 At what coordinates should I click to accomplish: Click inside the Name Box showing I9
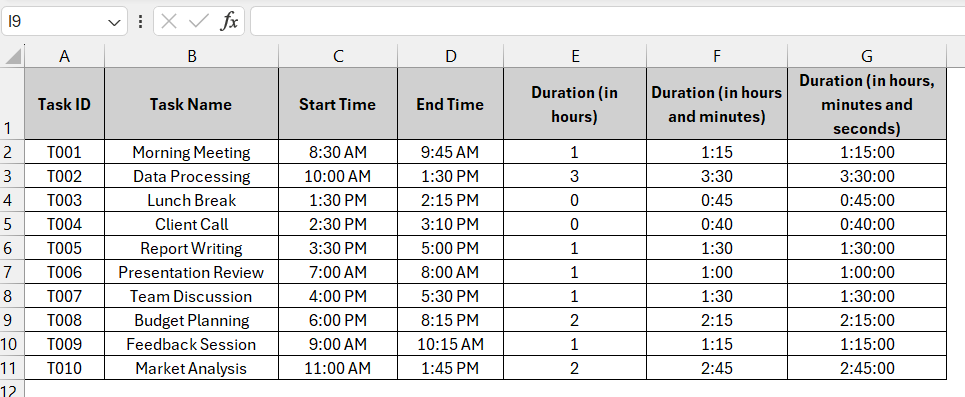click(x=54, y=22)
